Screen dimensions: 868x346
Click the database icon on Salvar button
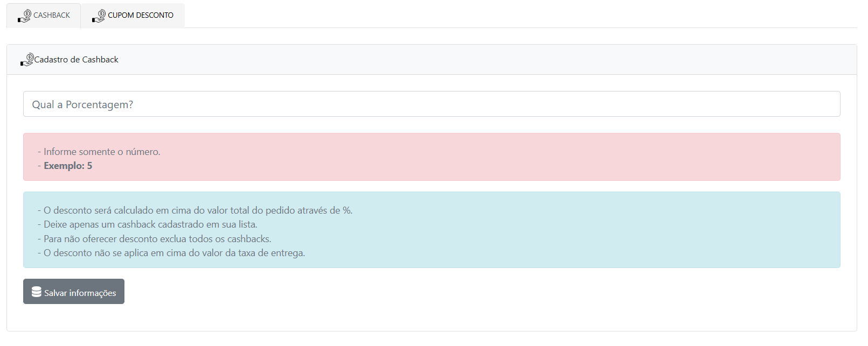37,292
